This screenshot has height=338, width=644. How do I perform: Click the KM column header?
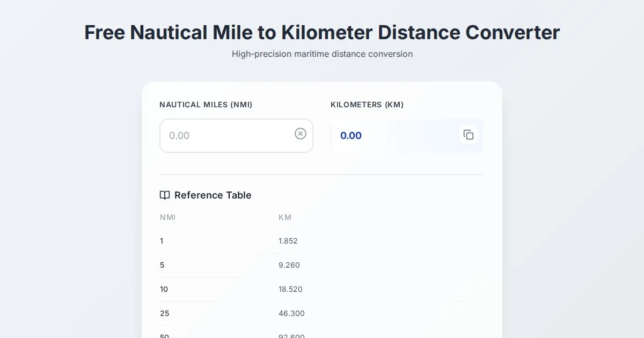(x=285, y=217)
